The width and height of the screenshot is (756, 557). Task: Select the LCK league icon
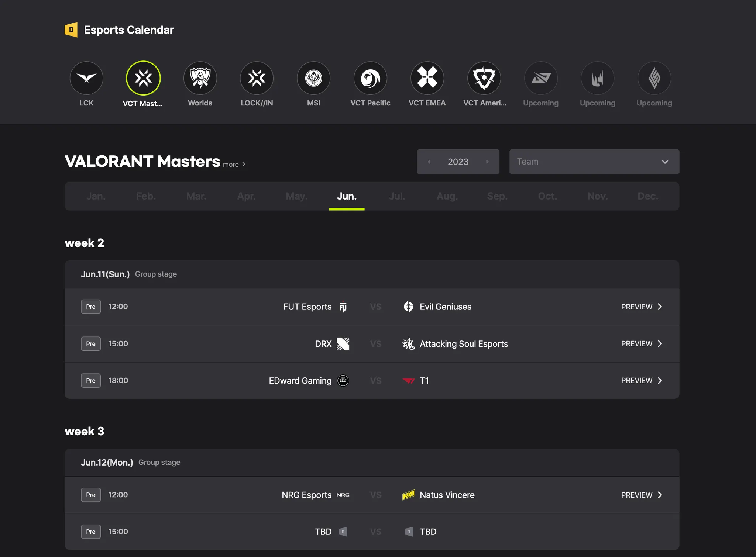[x=86, y=78]
